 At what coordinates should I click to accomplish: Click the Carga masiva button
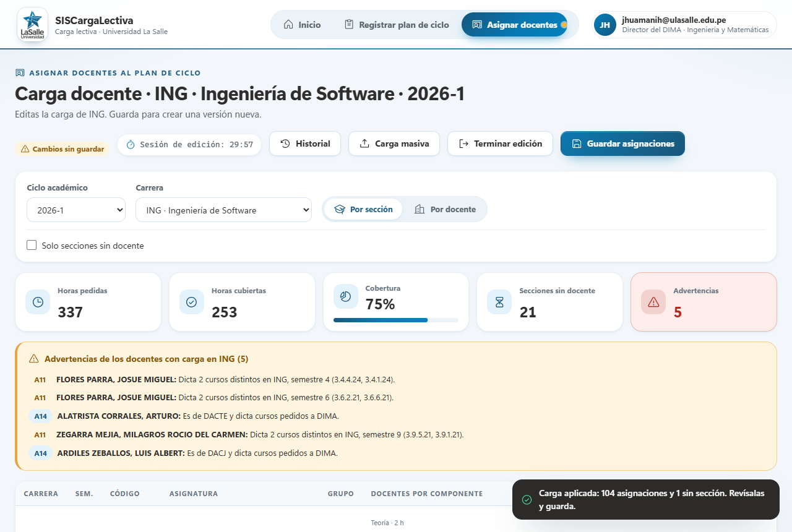(x=394, y=144)
